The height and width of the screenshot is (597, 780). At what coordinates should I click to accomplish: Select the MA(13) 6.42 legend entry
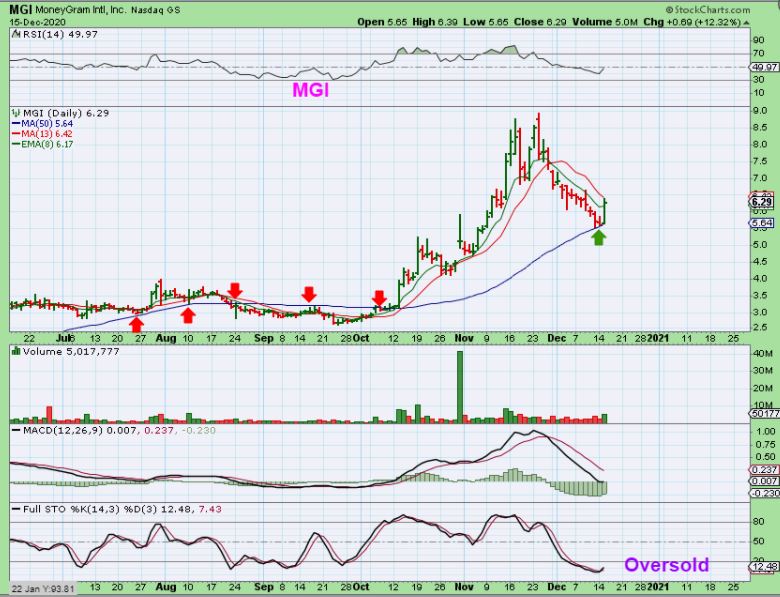[43, 134]
